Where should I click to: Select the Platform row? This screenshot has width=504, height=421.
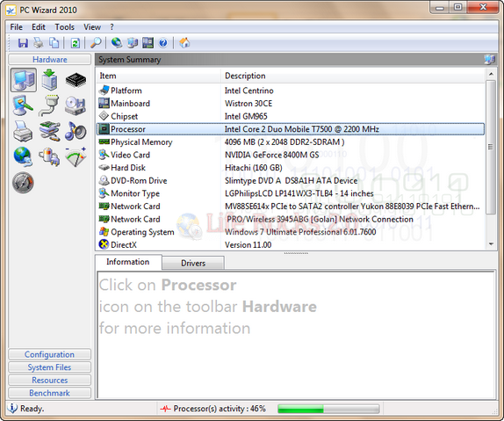pyautogui.click(x=291, y=91)
